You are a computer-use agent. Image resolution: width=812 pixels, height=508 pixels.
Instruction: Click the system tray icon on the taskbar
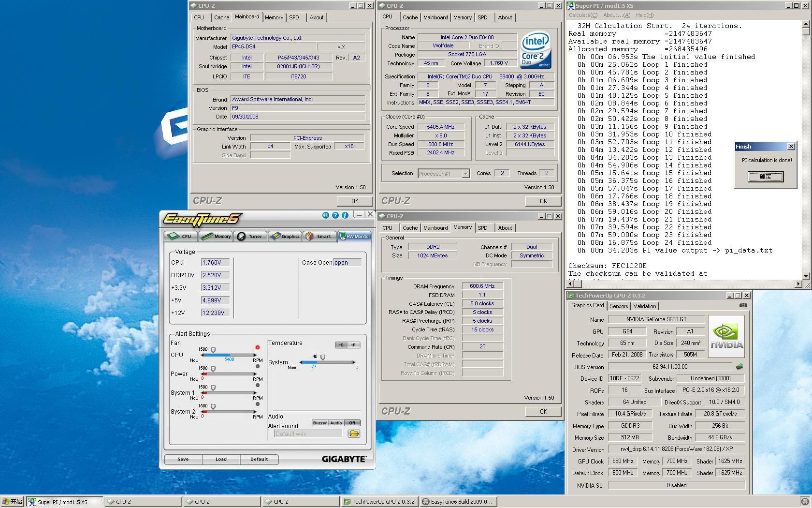(x=805, y=502)
